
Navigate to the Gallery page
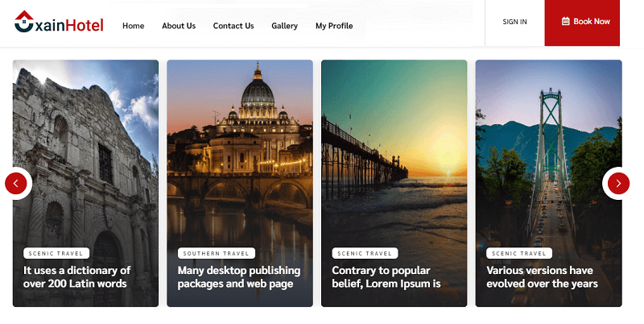[x=284, y=26]
